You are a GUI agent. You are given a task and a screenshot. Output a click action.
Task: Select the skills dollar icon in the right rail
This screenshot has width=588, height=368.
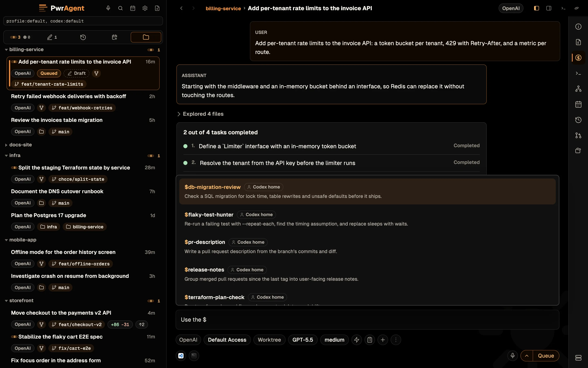pos(578,58)
